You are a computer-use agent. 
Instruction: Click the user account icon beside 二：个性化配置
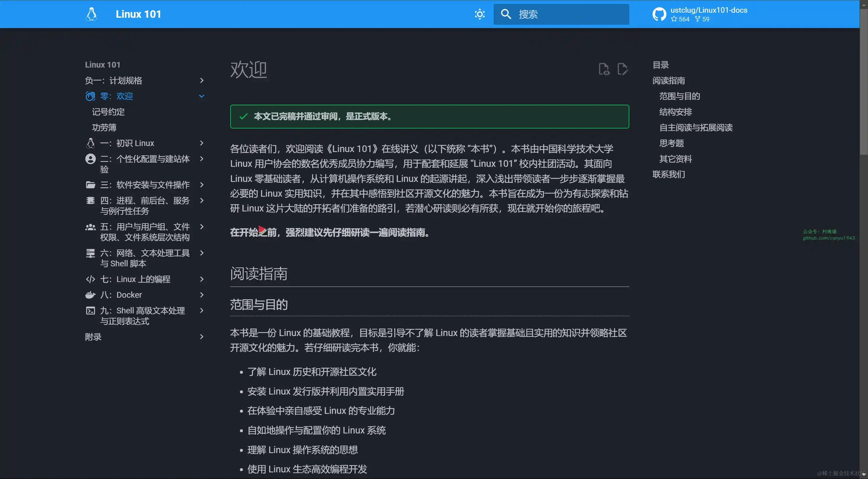tap(90, 159)
